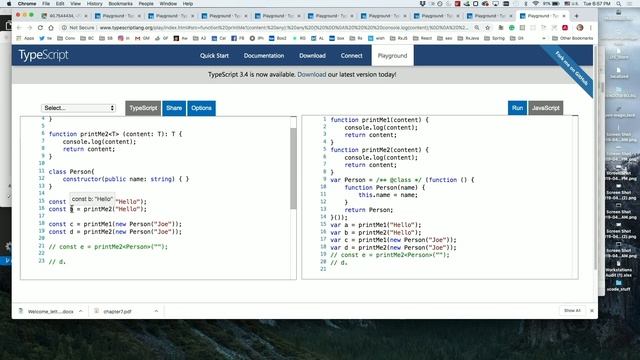Click Show All downloads
The width and height of the screenshot is (640, 360).
572,311
